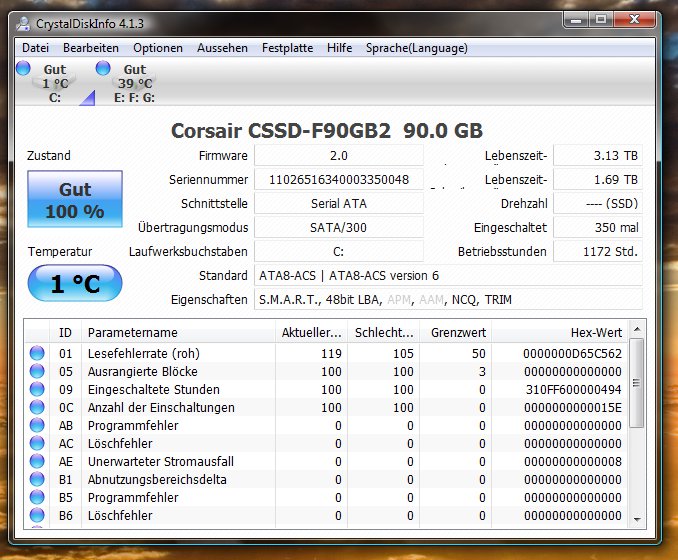Click hex value 0000000000015E

click(x=573, y=407)
